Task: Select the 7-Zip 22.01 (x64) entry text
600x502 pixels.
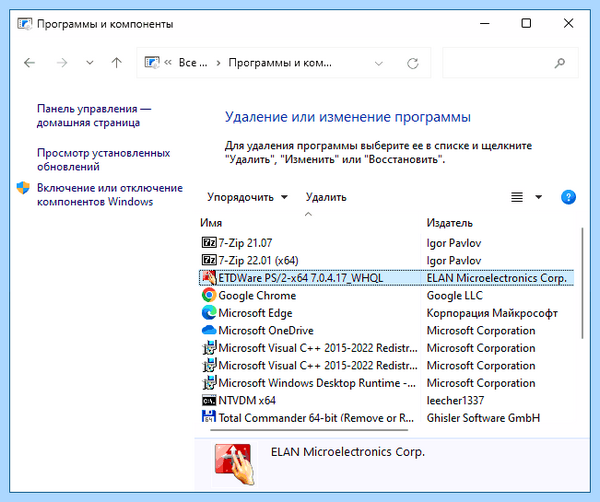Action: click(x=258, y=261)
